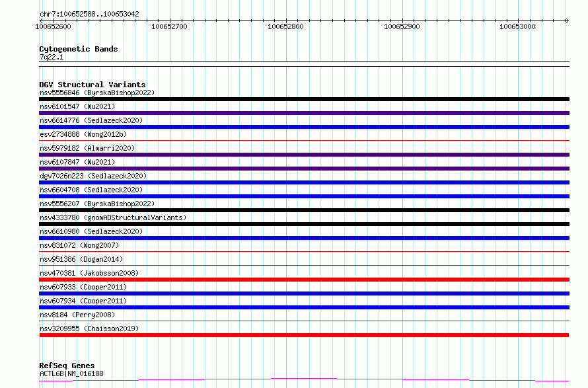Select variant nsv831072 (Wong2007) label

tap(79, 245)
